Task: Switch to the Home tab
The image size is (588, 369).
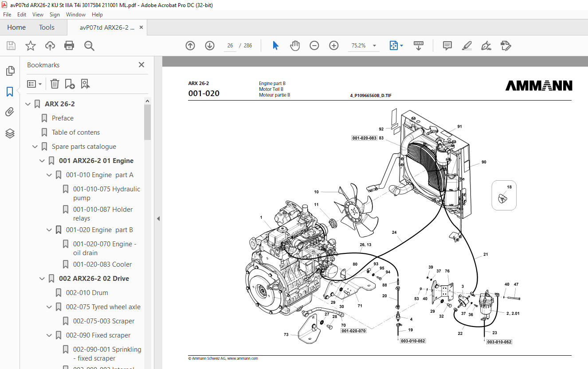Action: click(x=16, y=27)
